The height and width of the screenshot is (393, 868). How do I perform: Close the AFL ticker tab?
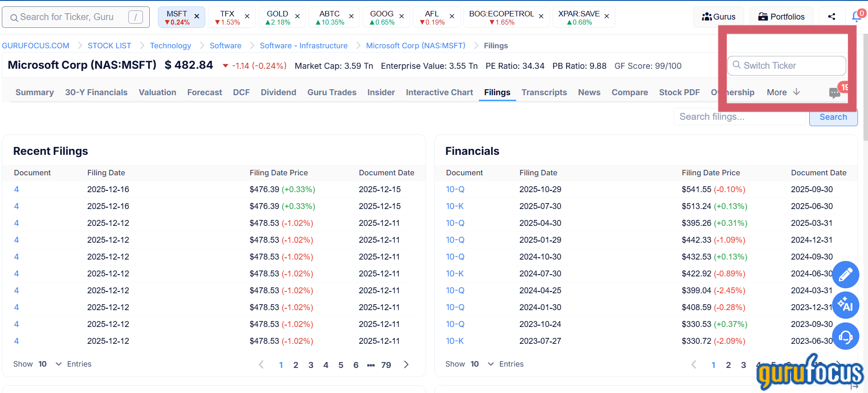click(x=452, y=16)
